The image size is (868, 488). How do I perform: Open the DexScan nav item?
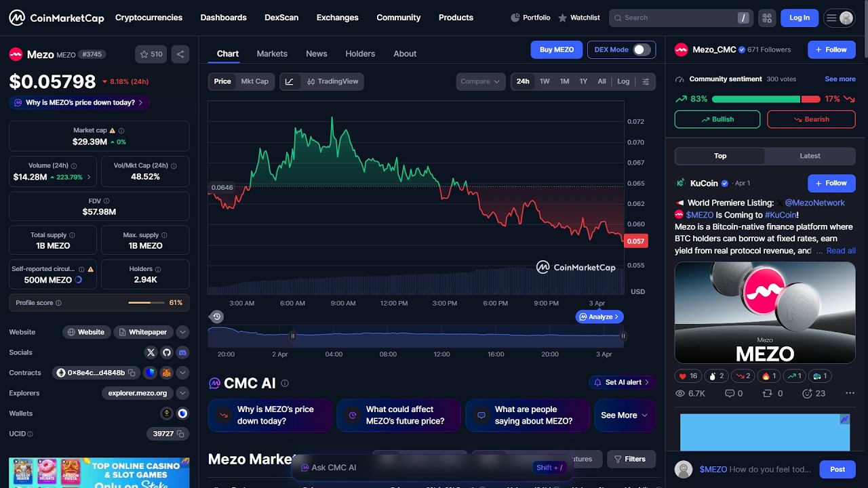pos(281,18)
